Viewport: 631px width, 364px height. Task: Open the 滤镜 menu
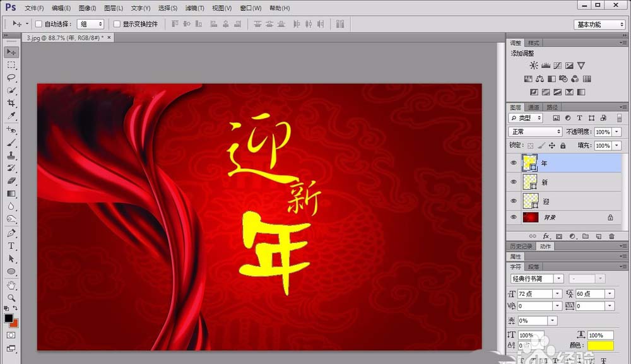(x=194, y=8)
